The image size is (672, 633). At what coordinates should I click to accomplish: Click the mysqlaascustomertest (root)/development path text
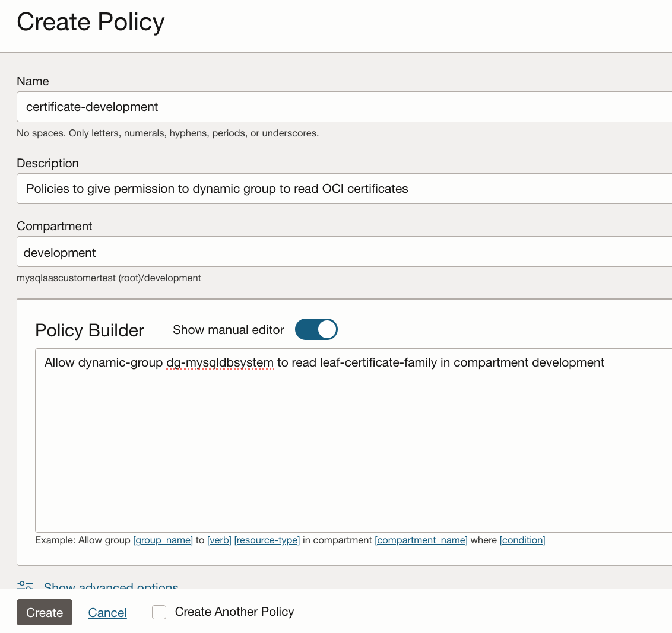[109, 278]
